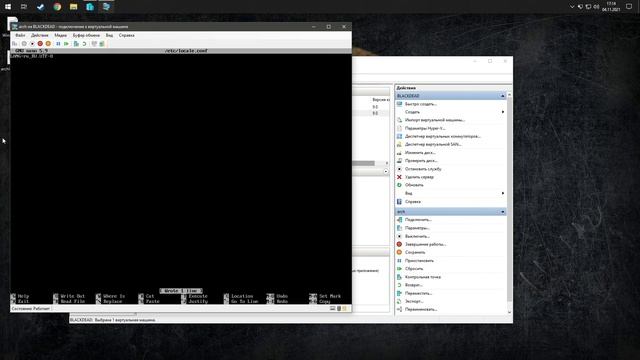
Task: Open the Windows Start menu
Action: coord(8,7)
